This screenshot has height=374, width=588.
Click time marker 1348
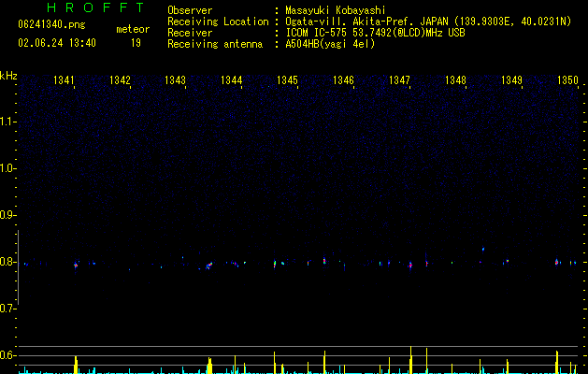pos(455,79)
